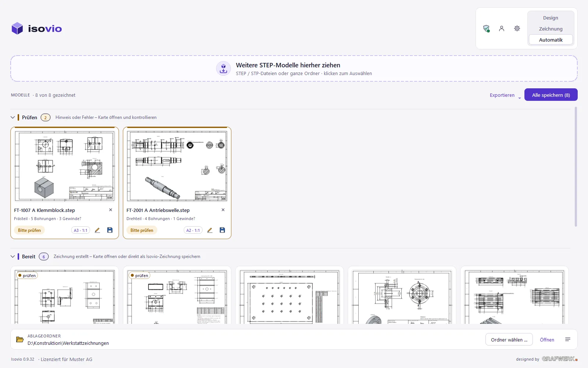
Task: Click the isovio cube logo
Action: [17, 28]
